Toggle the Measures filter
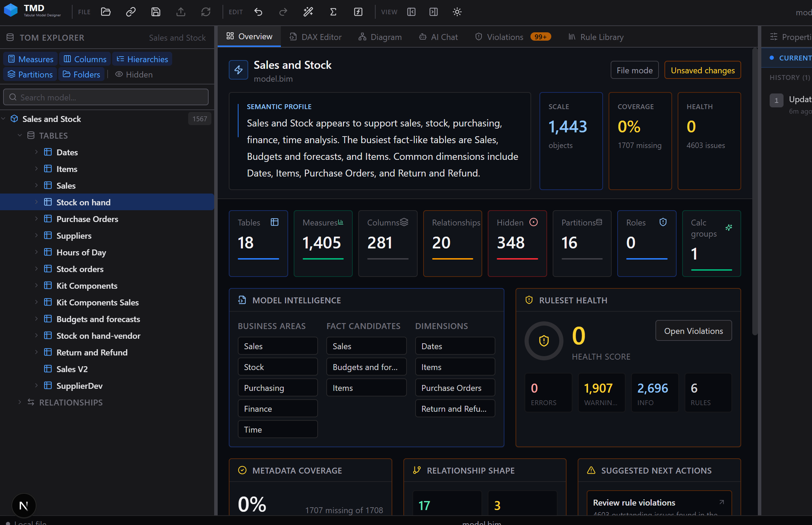This screenshot has height=525, width=812. [x=31, y=59]
